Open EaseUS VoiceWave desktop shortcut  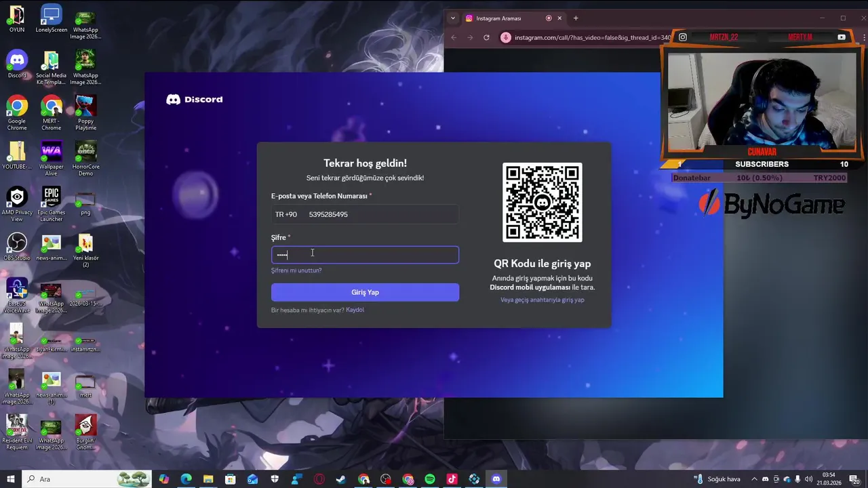pyautogui.click(x=17, y=296)
